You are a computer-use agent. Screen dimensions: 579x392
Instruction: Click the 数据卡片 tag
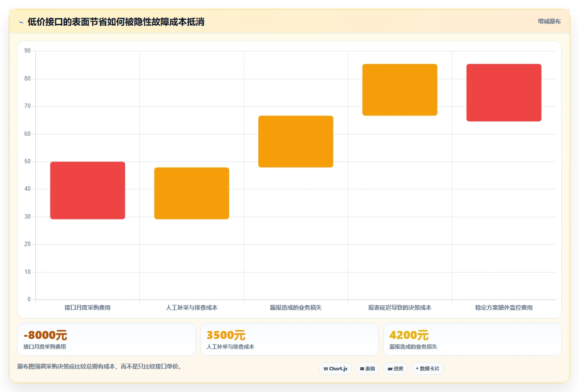428,369
